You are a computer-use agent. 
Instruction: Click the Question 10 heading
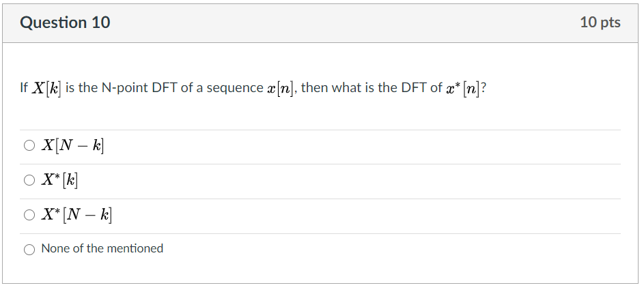click(x=66, y=23)
